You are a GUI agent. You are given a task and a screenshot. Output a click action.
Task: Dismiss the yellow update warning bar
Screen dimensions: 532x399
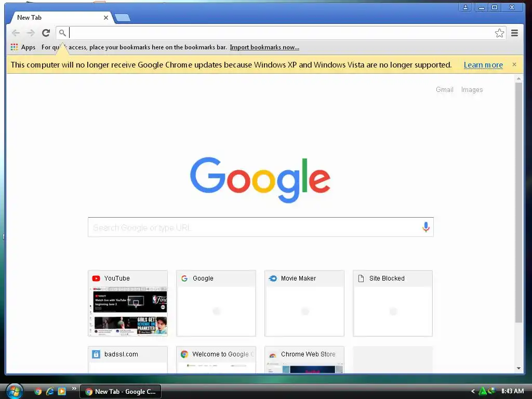pyautogui.click(x=514, y=64)
